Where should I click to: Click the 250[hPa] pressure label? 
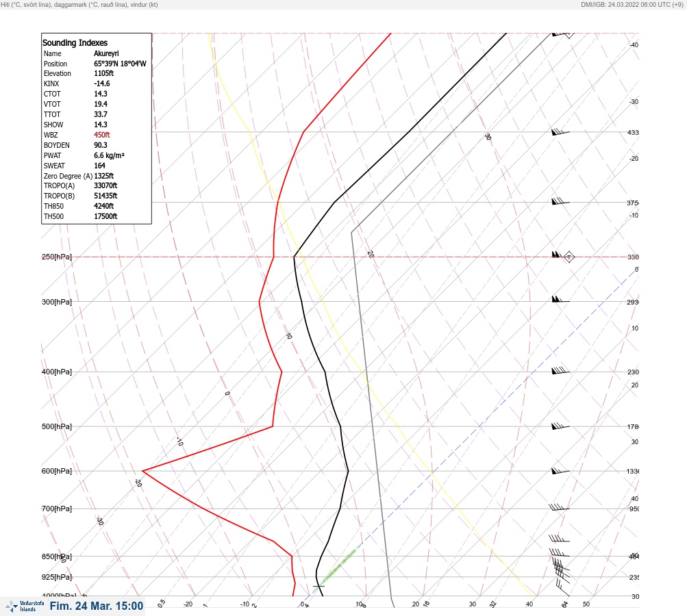(x=57, y=257)
